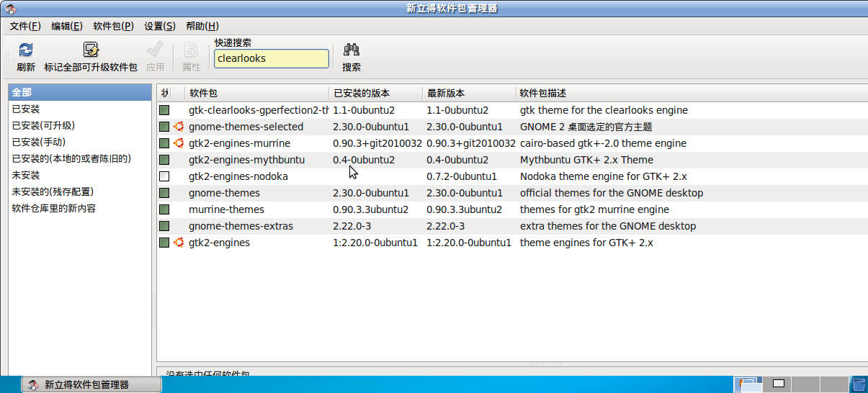Click 'Mythbuntu GTK+ 2.x Theme' description
The height and width of the screenshot is (393, 868).
(586, 160)
